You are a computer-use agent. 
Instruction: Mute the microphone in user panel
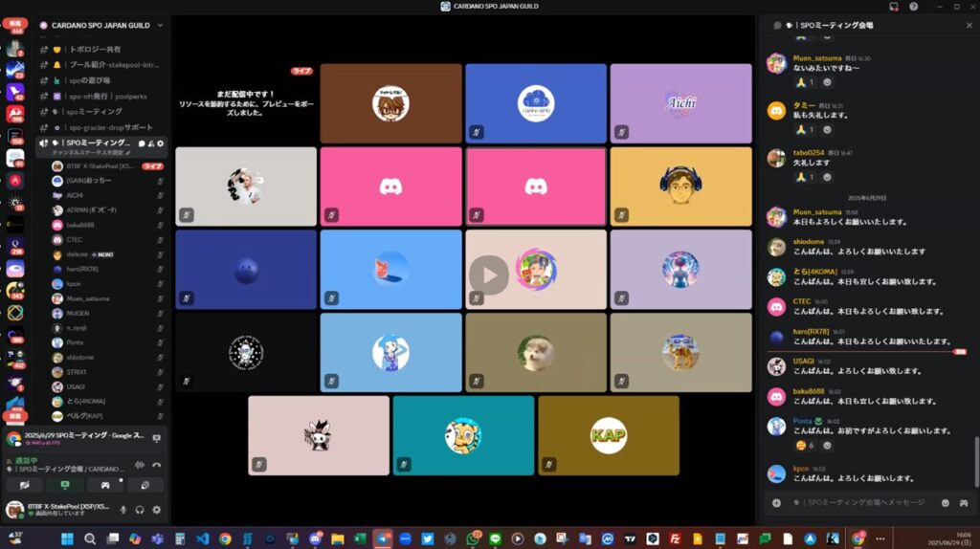123,510
